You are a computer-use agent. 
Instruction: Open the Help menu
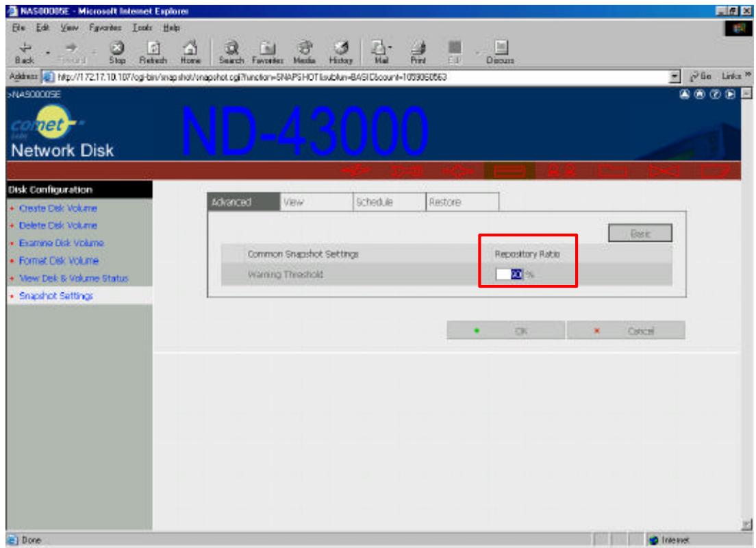coord(171,28)
